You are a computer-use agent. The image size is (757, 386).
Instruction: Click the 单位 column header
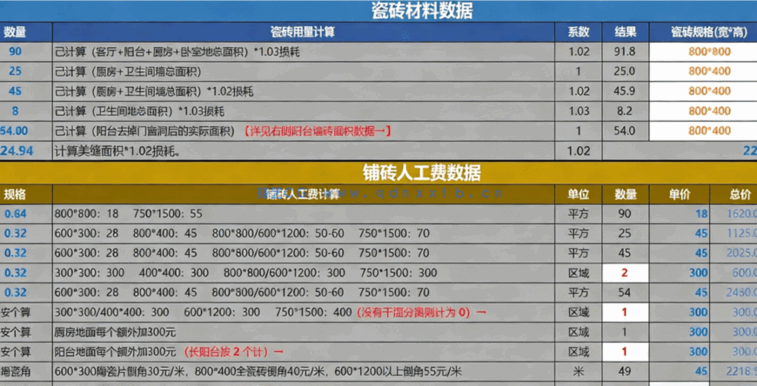[578, 194]
